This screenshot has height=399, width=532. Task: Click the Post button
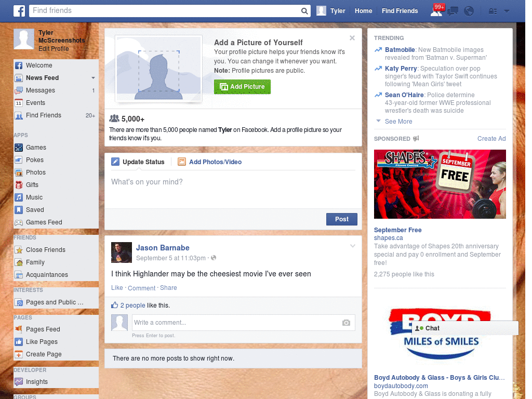click(x=342, y=219)
